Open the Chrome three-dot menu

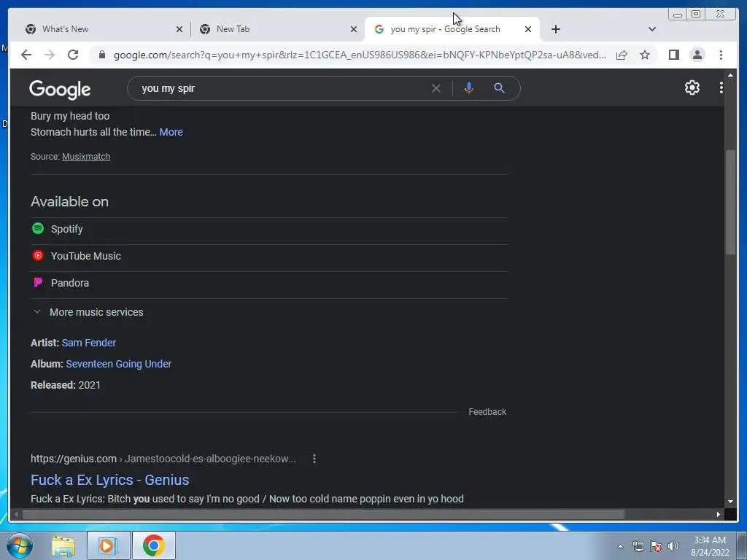tap(721, 55)
